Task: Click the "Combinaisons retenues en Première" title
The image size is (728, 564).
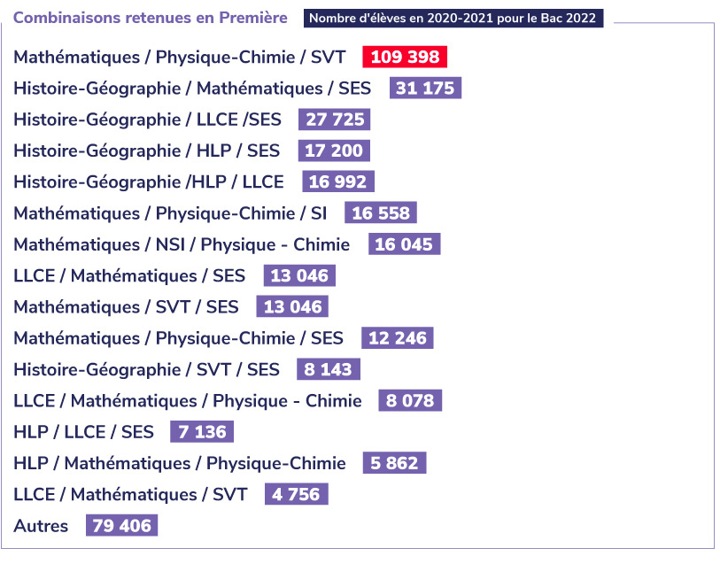Action: point(151,19)
